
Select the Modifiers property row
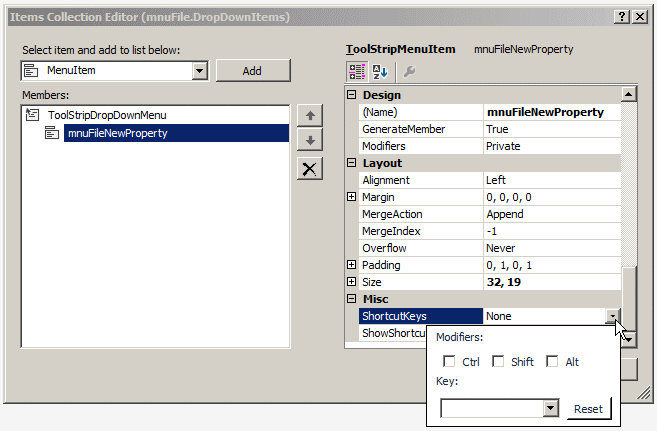(489, 146)
